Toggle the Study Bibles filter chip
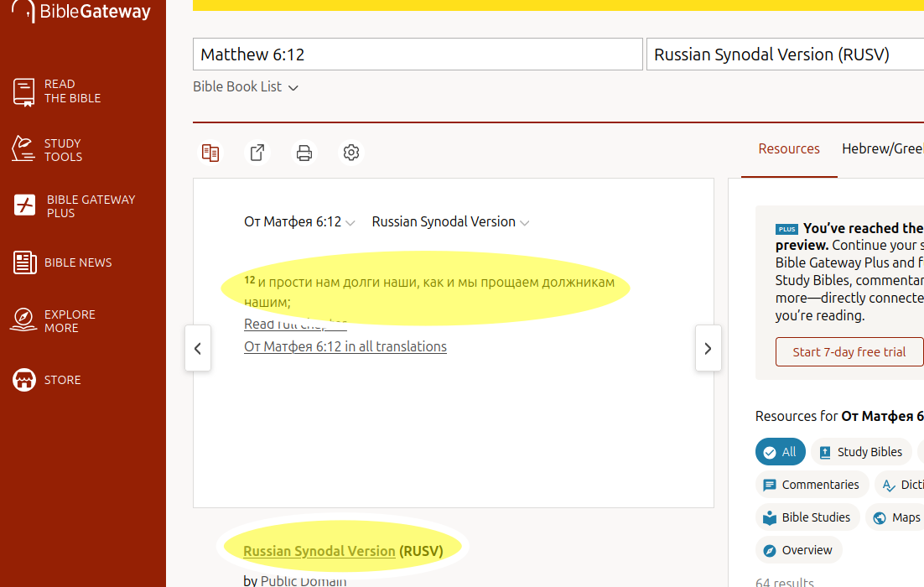Image resolution: width=924 pixels, height=587 pixels. [861, 452]
